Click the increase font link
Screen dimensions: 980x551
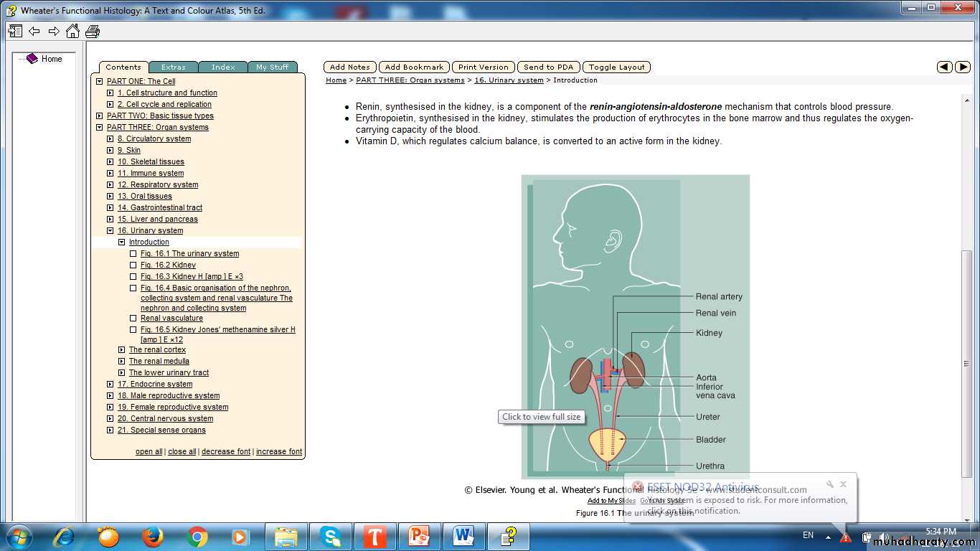[279, 451]
